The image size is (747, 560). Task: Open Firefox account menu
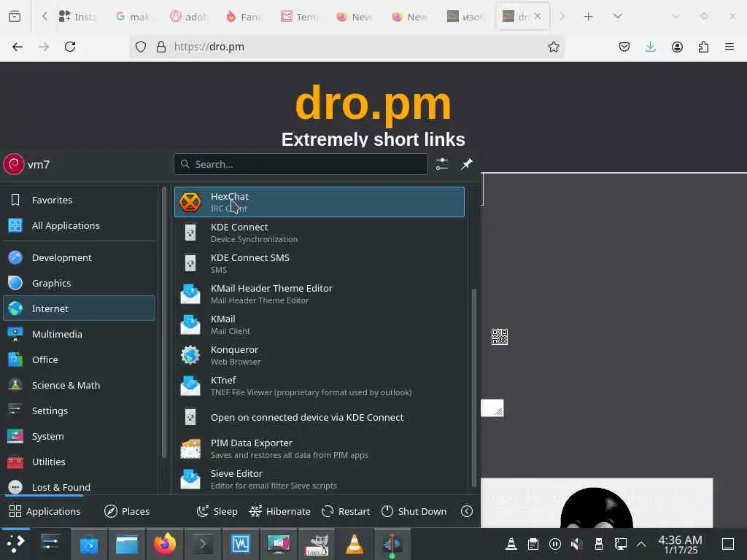677,47
